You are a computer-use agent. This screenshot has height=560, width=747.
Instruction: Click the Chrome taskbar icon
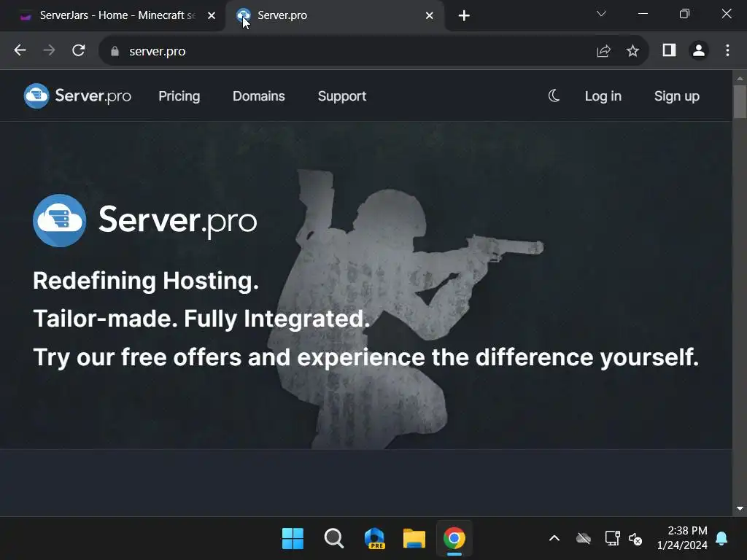click(x=454, y=539)
